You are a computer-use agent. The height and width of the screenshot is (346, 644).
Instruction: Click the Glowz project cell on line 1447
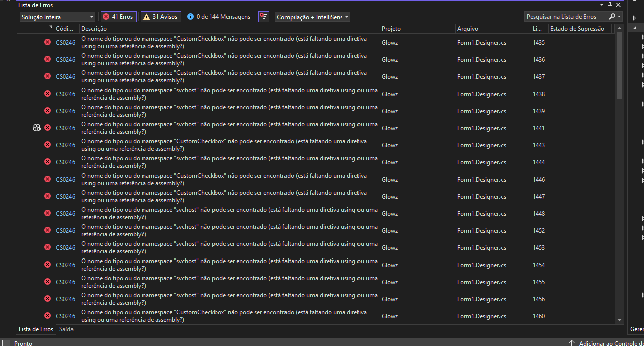click(390, 197)
